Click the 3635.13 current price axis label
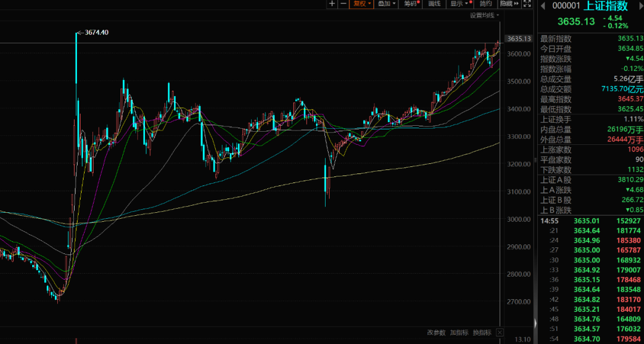Image resolution: width=644 pixels, height=344 pixels. click(x=518, y=39)
